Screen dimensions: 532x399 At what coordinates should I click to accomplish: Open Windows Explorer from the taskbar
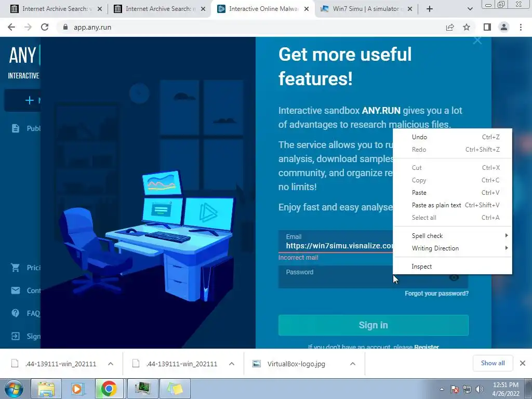46,389
